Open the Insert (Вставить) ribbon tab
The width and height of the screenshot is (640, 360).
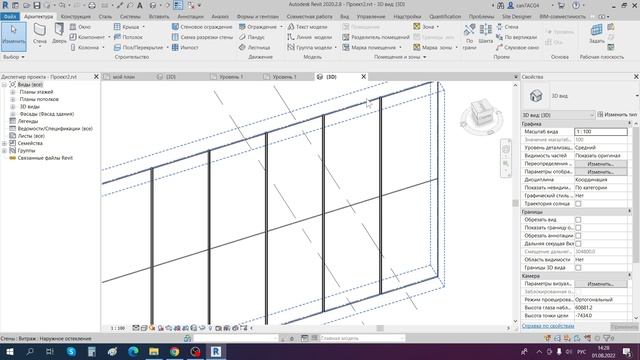[159, 17]
